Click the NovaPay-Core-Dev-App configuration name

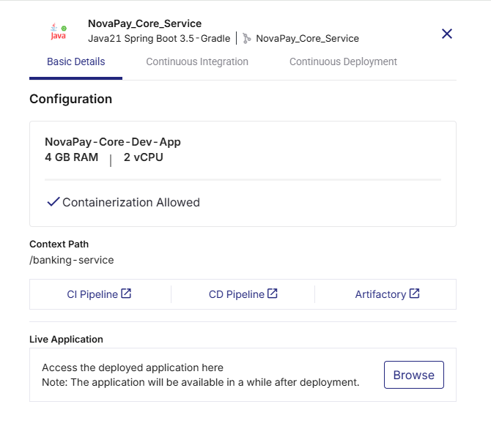tap(113, 142)
